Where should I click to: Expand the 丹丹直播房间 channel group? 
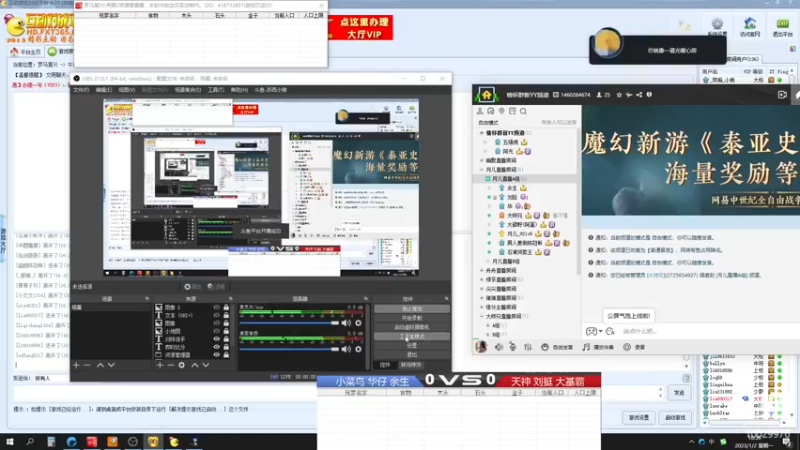pyautogui.click(x=482, y=270)
